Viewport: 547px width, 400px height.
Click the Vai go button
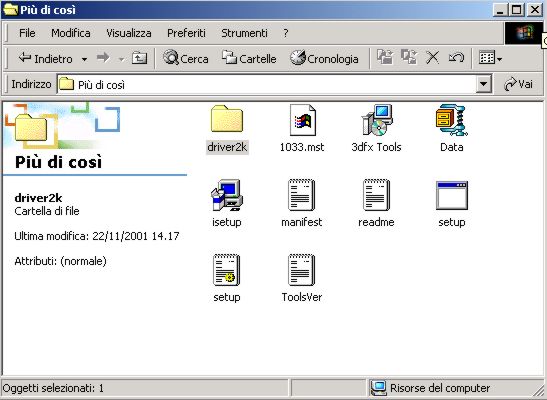[x=518, y=84]
